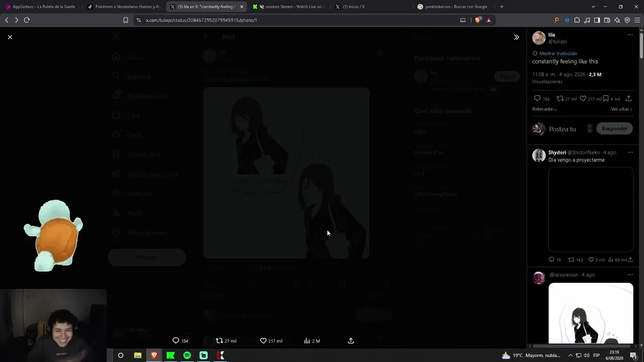This screenshot has width=644, height=362.
Task: Toggle the browser sidebar panel
Action: pyautogui.click(x=597, y=20)
